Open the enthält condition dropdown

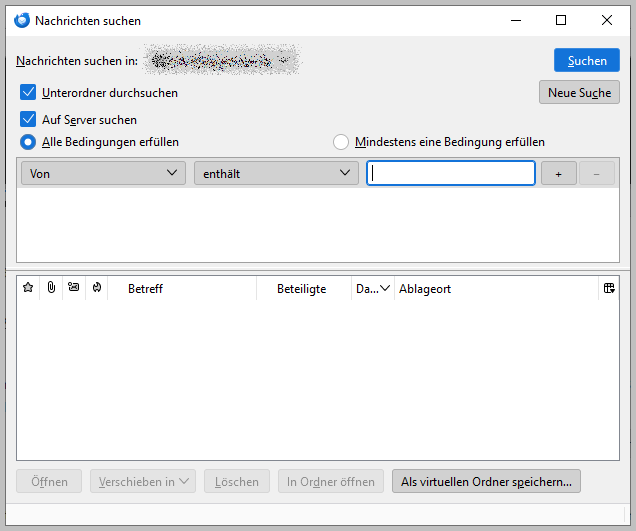[x=276, y=174]
